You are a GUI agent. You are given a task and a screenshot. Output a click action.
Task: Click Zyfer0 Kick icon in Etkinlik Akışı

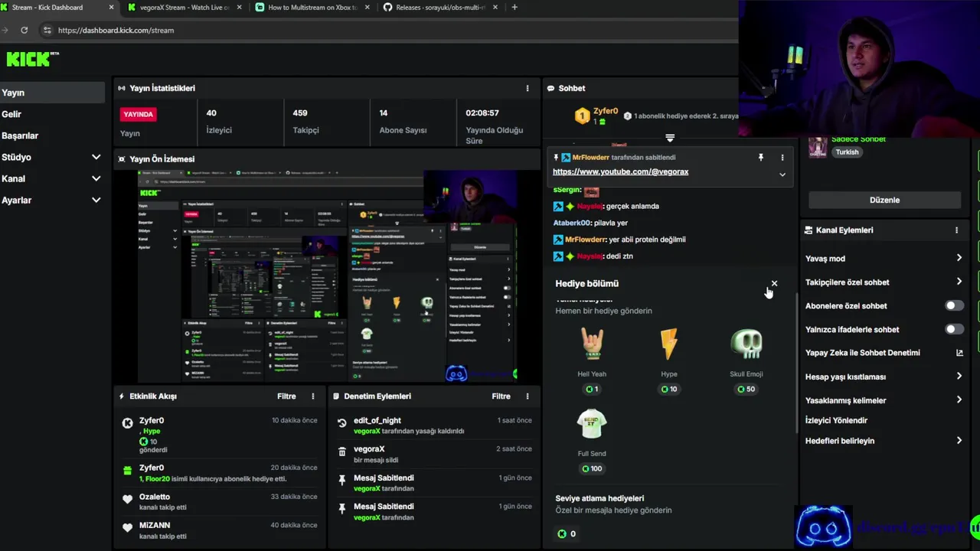(x=127, y=422)
